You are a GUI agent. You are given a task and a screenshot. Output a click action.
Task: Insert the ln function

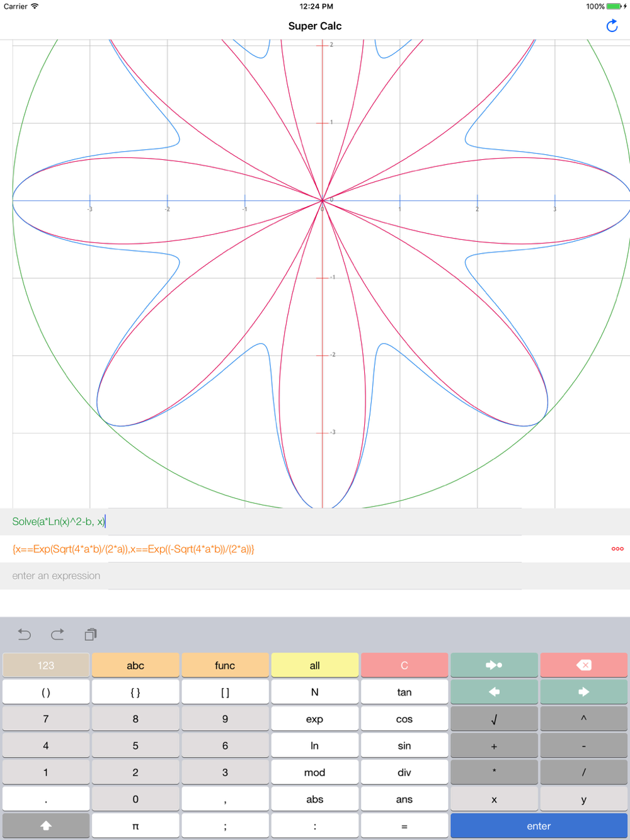tap(315, 746)
